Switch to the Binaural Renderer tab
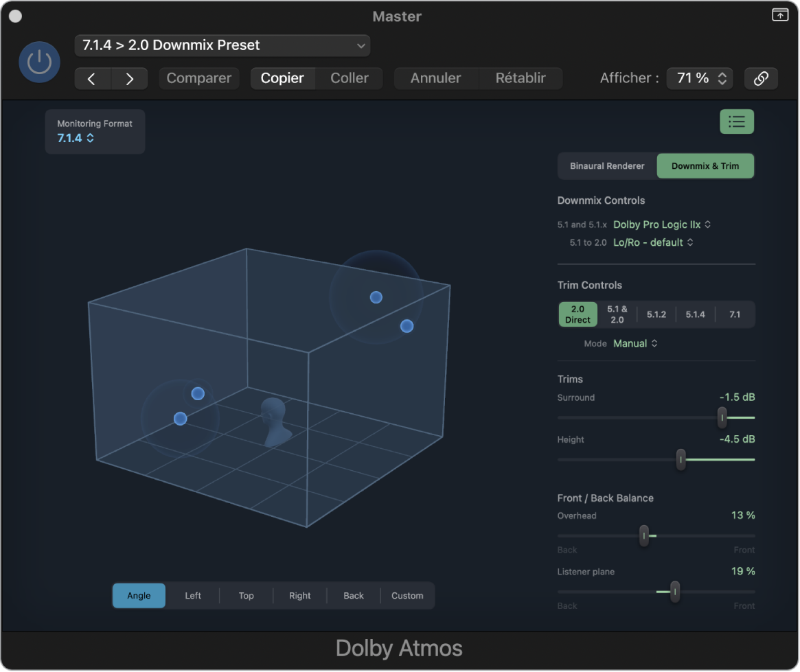The width and height of the screenshot is (800, 672). (607, 166)
